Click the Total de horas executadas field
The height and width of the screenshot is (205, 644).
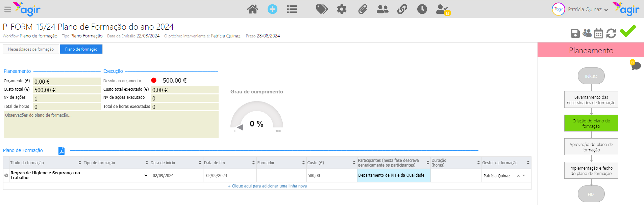(185, 107)
